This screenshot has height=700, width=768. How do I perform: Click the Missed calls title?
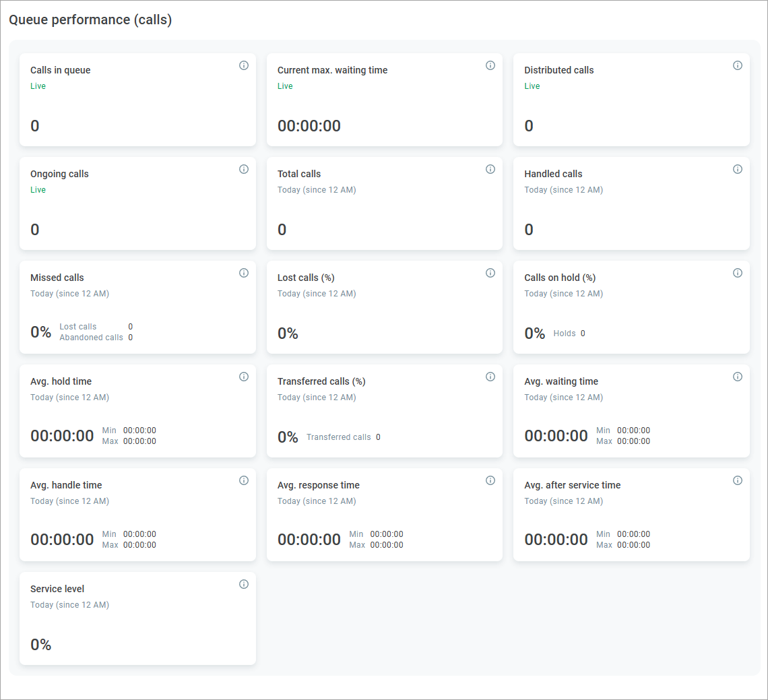pos(57,278)
